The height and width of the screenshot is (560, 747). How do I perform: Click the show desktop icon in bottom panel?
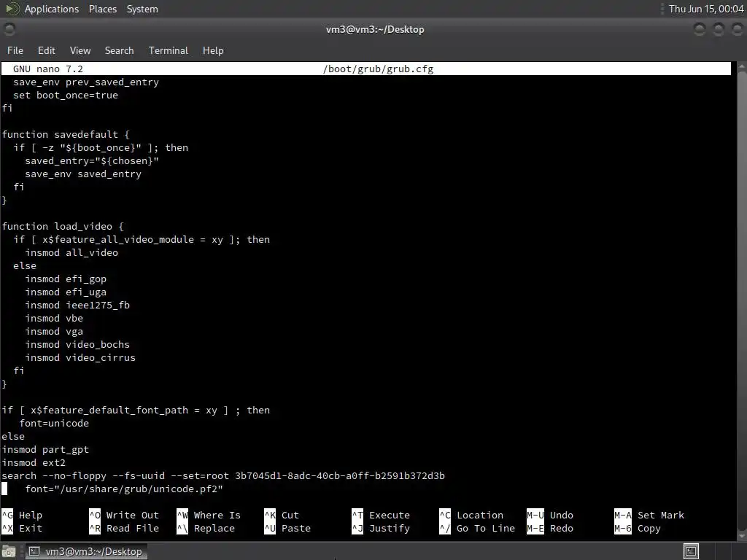click(x=9, y=551)
